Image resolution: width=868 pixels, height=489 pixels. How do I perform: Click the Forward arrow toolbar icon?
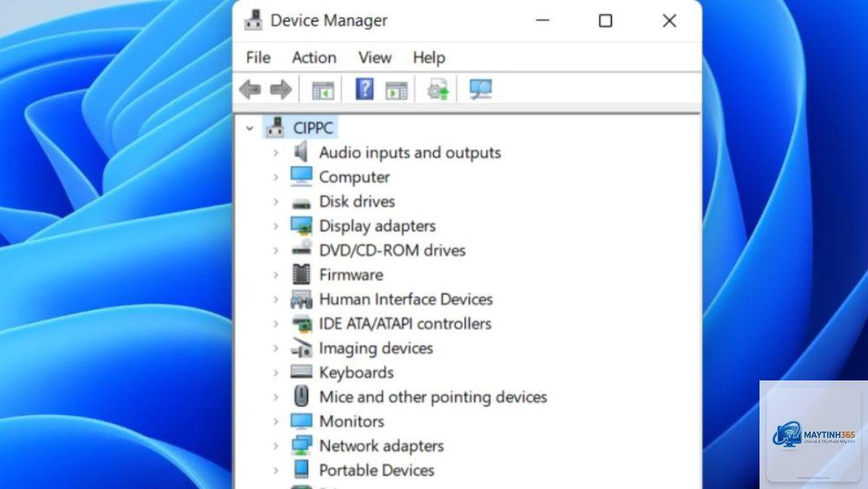(280, 89)
